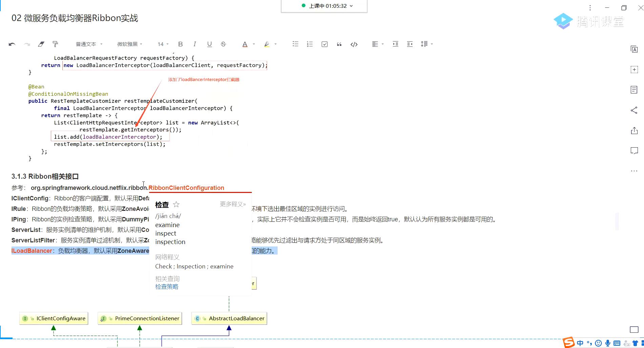The width and height of the screenshot is (644, 348).
Task: Open the 微软雅黑 font dropdown
Action: click(x=129, y=44)
